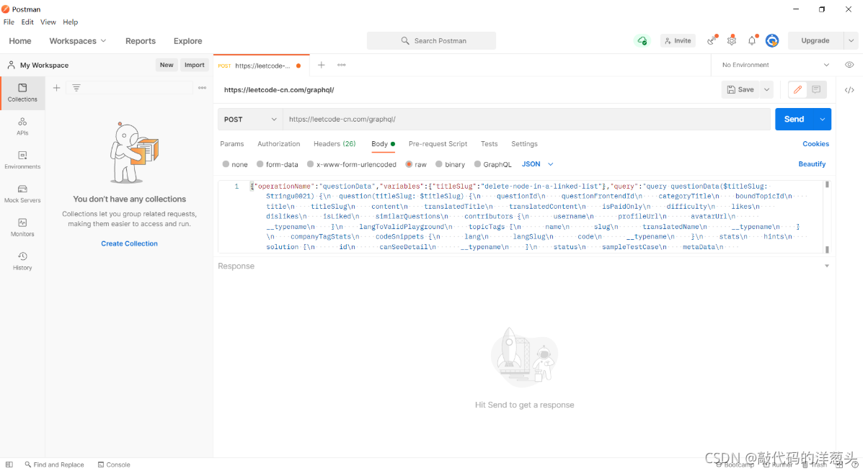
Task: Collapse the Response pane arrow
Action: tap(827, 266)
